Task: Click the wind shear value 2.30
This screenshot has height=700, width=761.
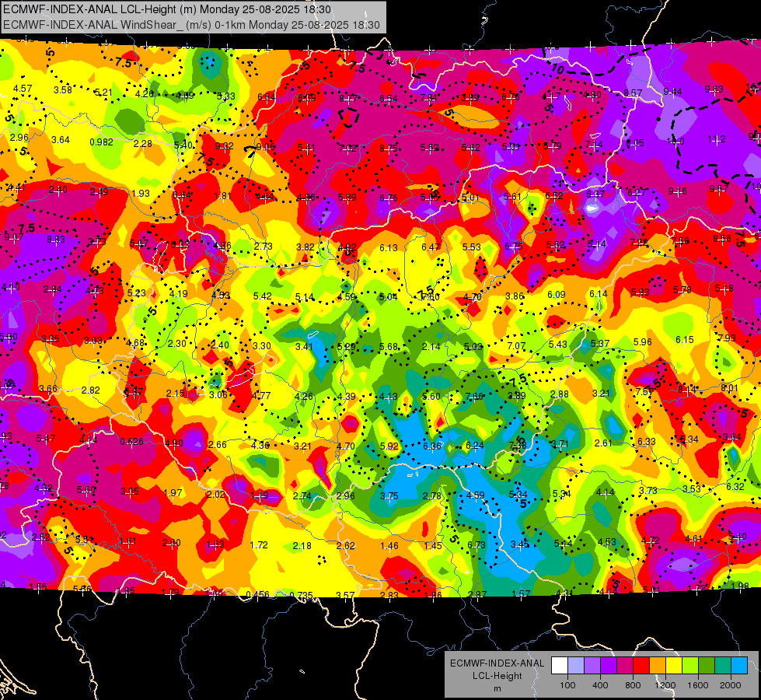Action: pyautogui.click(x=177, y=344)
